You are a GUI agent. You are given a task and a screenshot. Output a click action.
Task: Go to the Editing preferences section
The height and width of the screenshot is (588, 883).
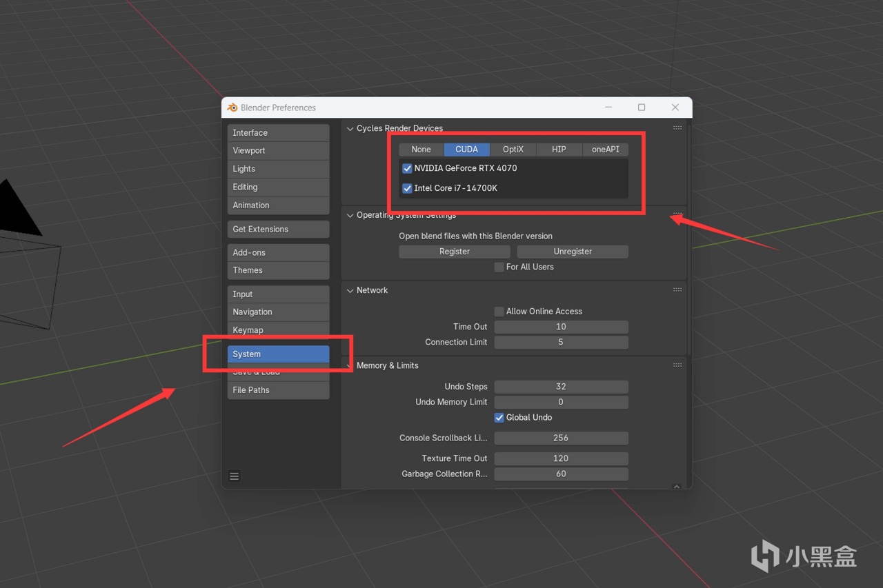pos(279,187)
